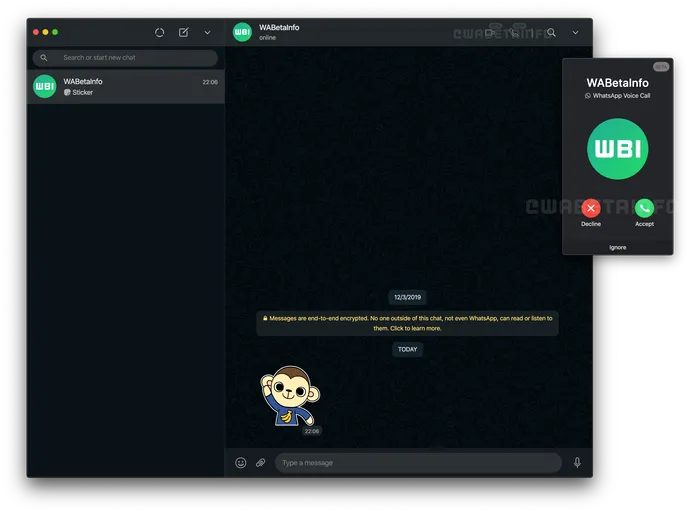Click the BETA badge on call popup
The height and width of the screenshot is (513, 700).
(661, 67)
